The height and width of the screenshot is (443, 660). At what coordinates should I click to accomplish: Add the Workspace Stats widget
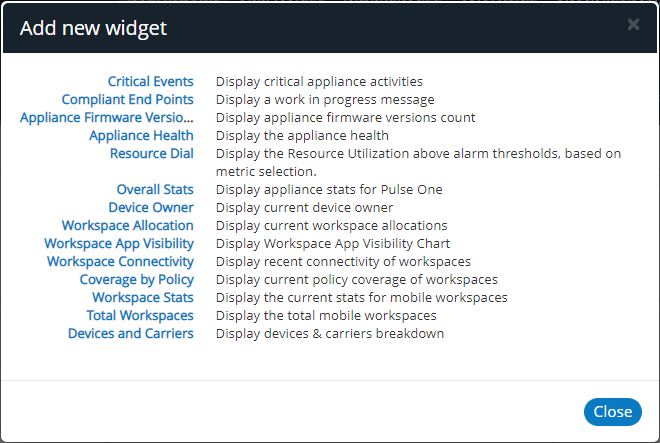[x=143, y=297]
